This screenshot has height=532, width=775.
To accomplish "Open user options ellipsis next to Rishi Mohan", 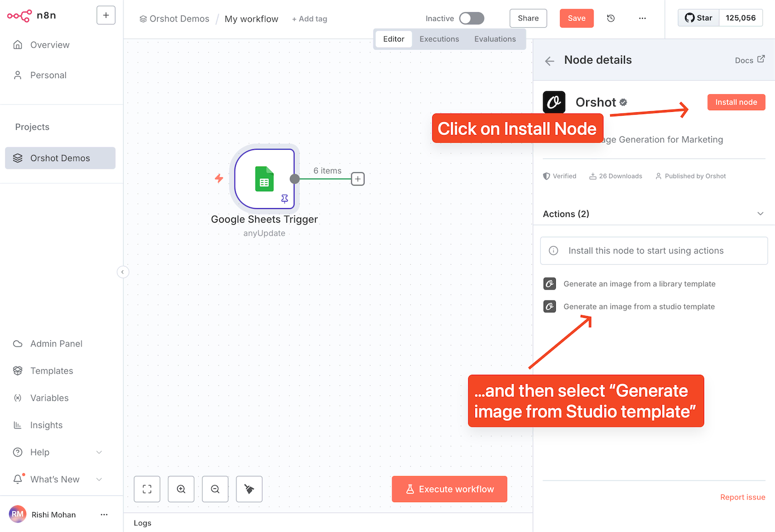I will click(104, 515).
